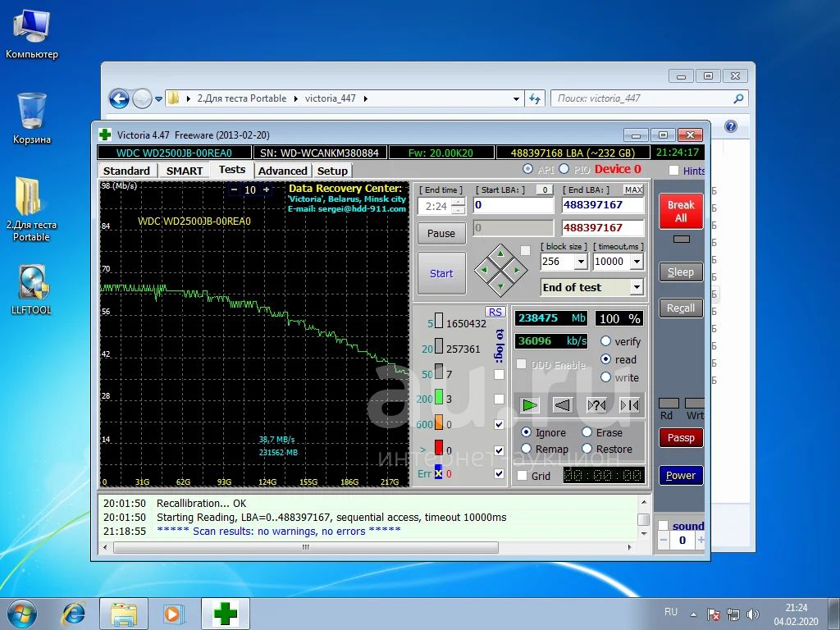Decrease graph scale with minus icon
The width and height of the screenshot is (840, 630).
pyautogui.click(x=234, y=189)
